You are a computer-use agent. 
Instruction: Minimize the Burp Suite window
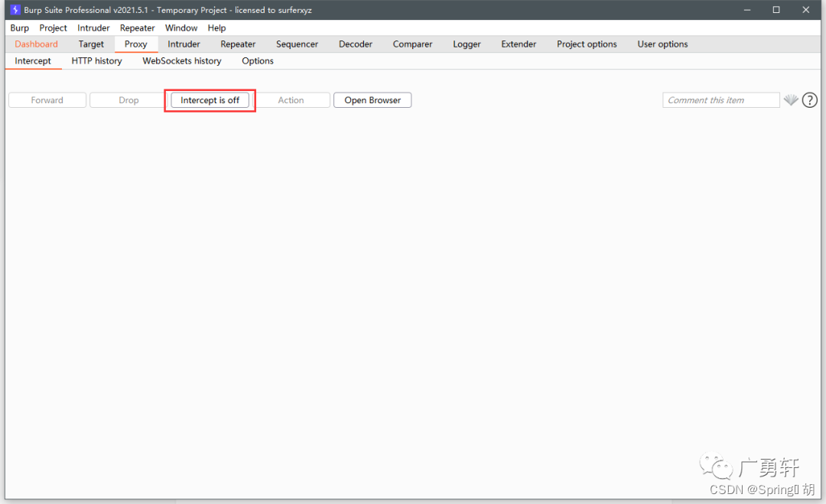(747, 10)
